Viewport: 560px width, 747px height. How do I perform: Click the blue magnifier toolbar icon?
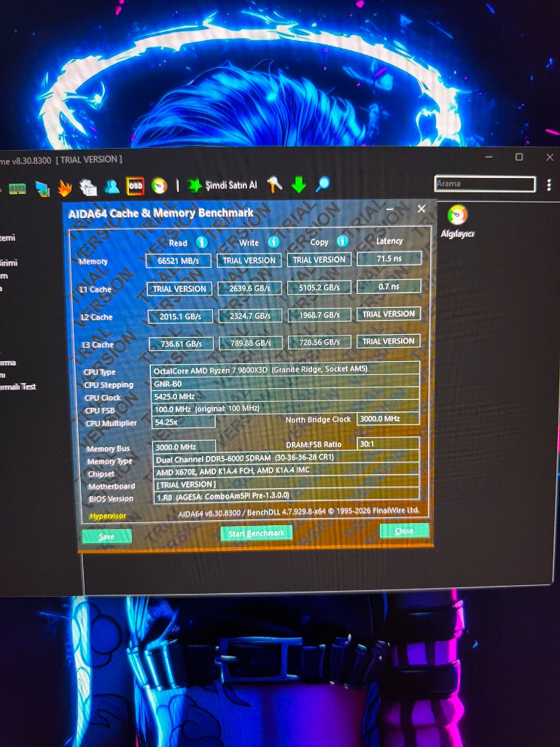point(322,184)
